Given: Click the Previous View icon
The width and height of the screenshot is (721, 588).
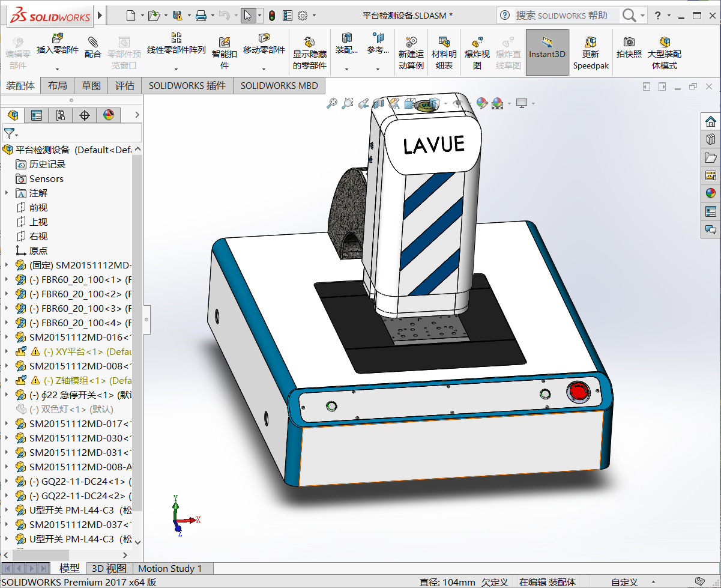Looking at the screenshot, I should (x=362, y=103).
